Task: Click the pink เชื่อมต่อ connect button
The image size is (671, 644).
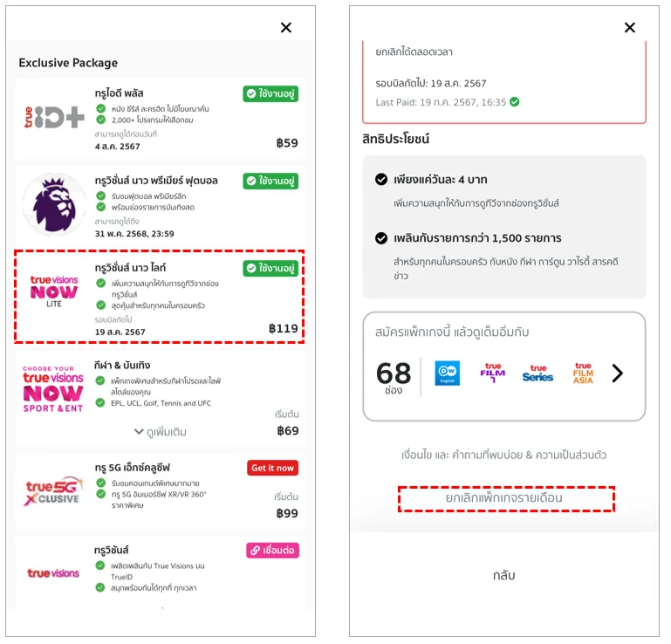Action: 272,551
